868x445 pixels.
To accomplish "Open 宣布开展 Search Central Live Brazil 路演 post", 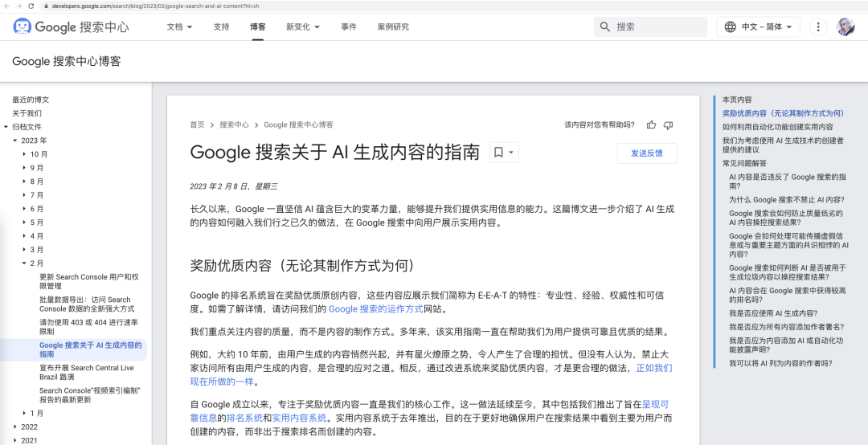I will click(x=87, y=372).
